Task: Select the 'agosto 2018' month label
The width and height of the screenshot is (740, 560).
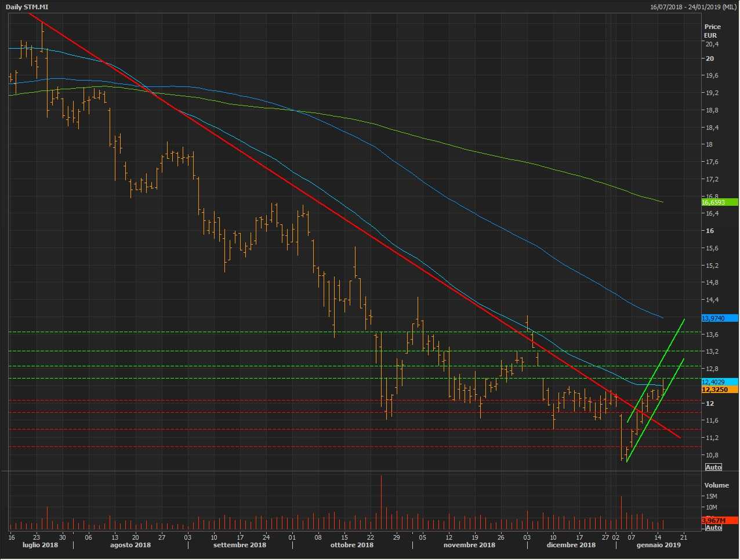Action: pos(130,545)
